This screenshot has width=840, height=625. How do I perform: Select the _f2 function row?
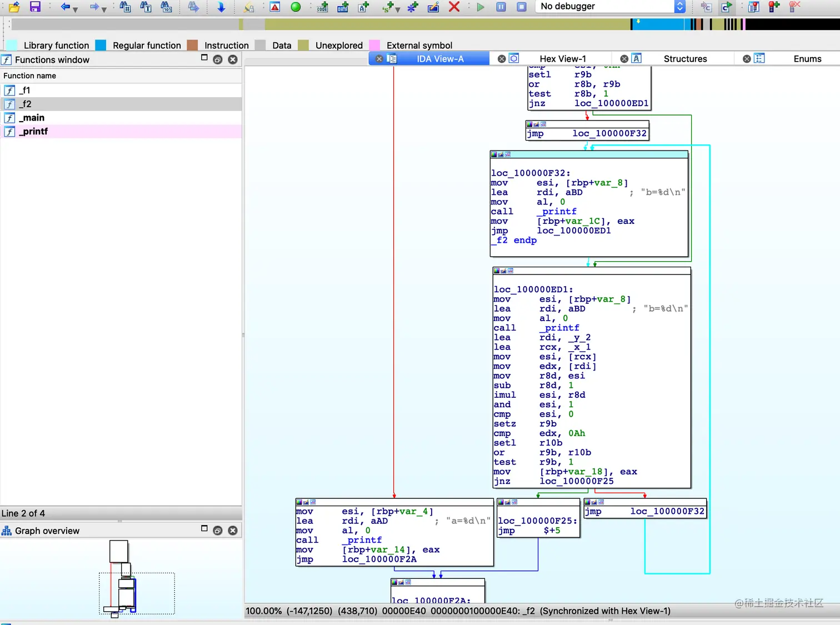(121, 104)
